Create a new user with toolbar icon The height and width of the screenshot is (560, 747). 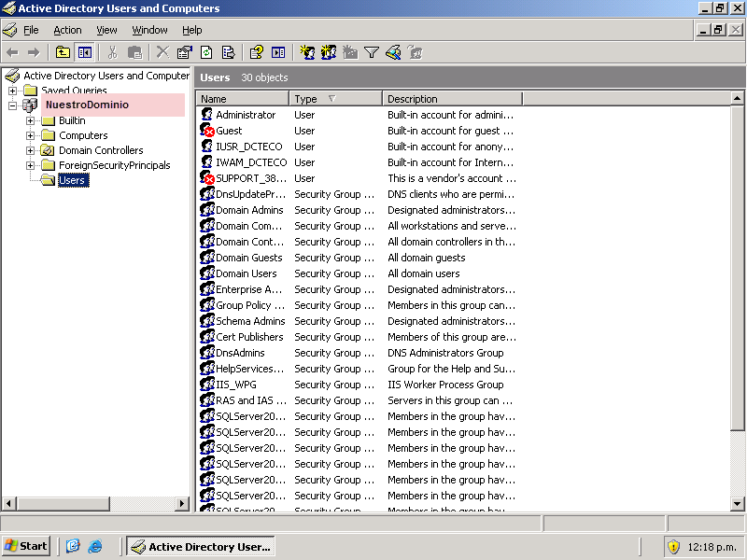(307, 52)
